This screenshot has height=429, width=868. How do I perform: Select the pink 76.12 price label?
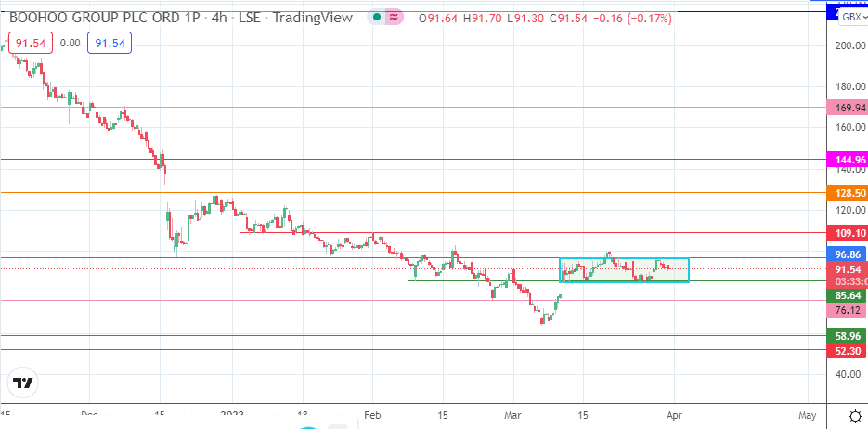tap(847, 310)
